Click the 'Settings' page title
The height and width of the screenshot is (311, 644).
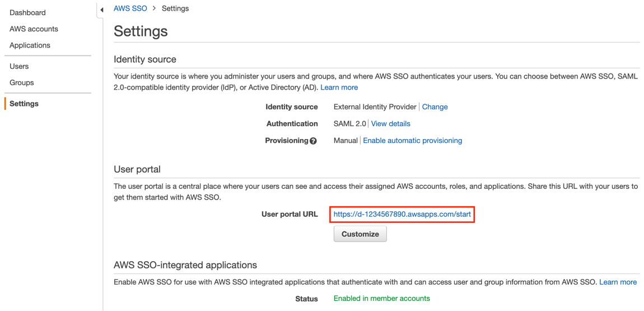(x=141, y=31)
